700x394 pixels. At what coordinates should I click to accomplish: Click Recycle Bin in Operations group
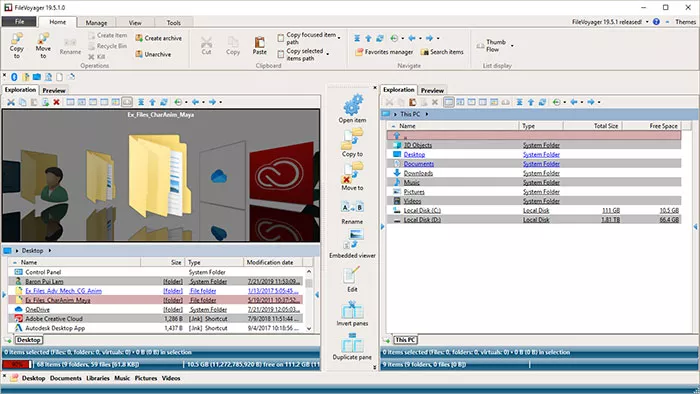[108, 46]
